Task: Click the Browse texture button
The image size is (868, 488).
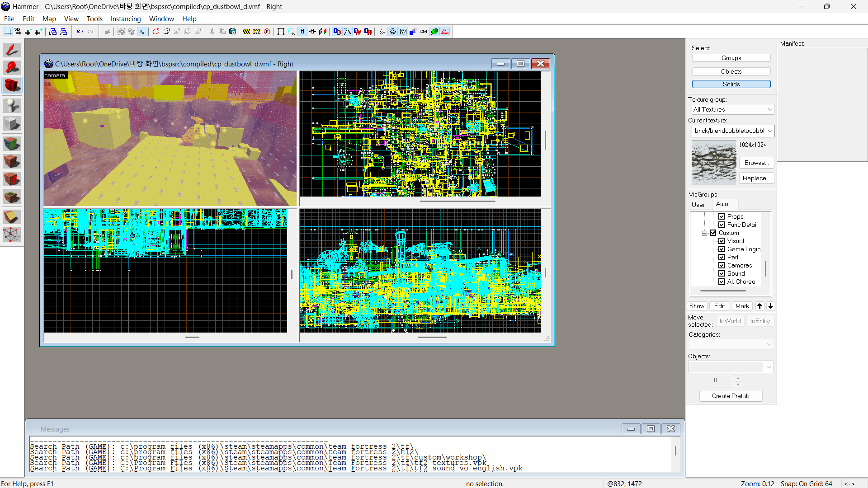Action: click(757, 163)
